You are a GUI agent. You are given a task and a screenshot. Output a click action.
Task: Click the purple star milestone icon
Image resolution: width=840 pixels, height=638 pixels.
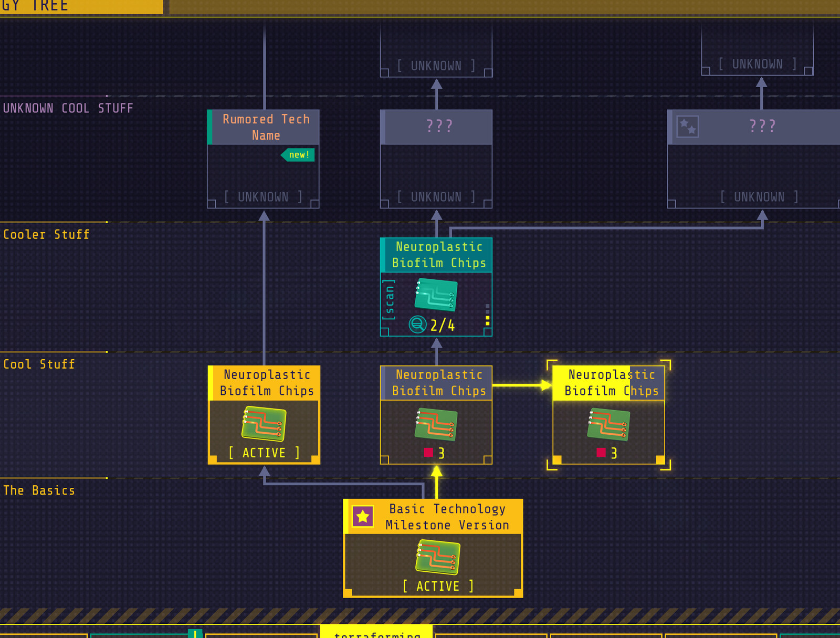point(362,517)
